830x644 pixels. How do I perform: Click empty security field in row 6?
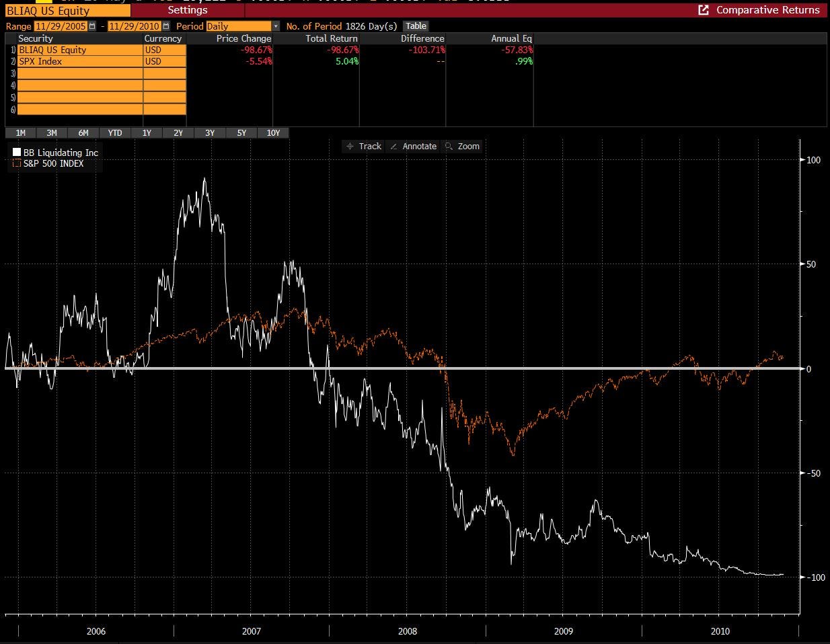pyautogui.click(x=80, y=110)
